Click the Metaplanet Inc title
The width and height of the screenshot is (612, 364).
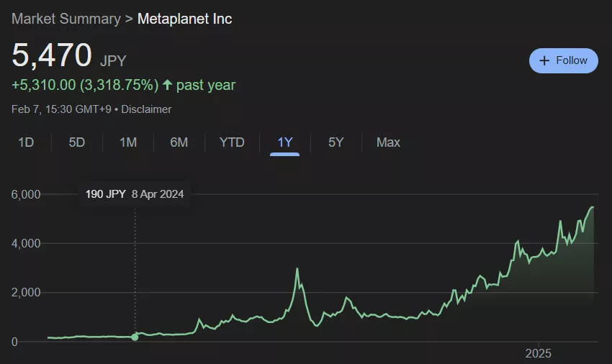point(185,19)
